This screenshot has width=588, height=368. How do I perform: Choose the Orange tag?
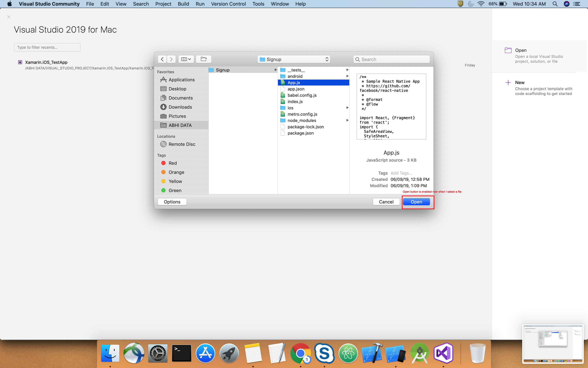tap(173, 172)
